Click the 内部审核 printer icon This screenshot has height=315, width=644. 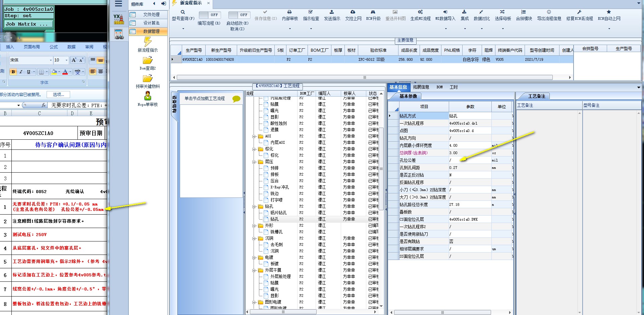(x=289, y=12)
